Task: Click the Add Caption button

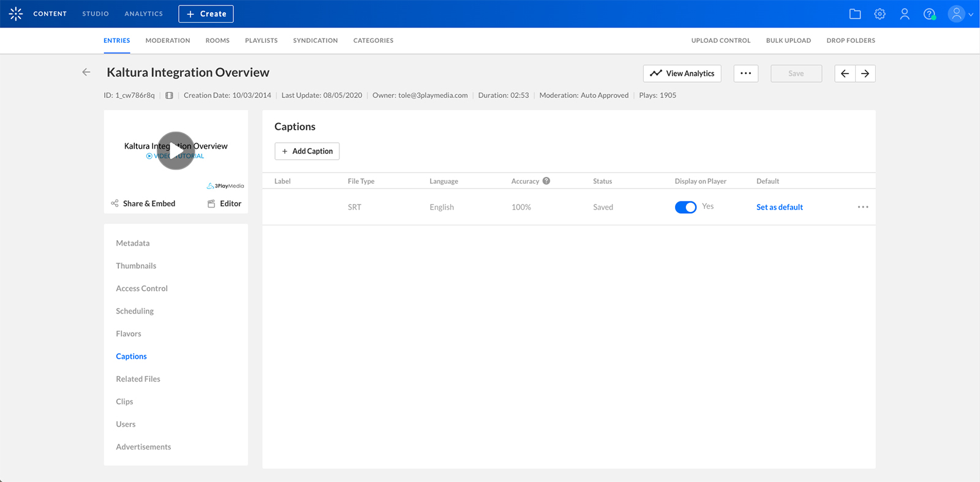Action: [307, 151]
